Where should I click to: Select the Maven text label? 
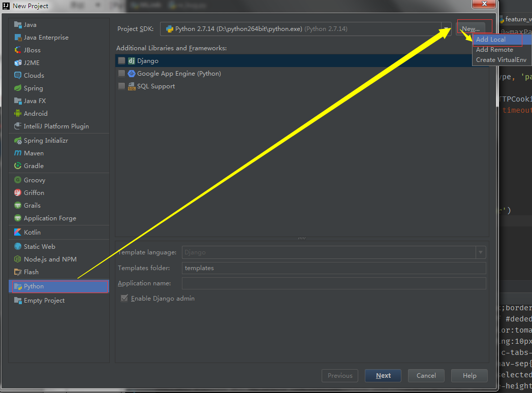point(34,153)
